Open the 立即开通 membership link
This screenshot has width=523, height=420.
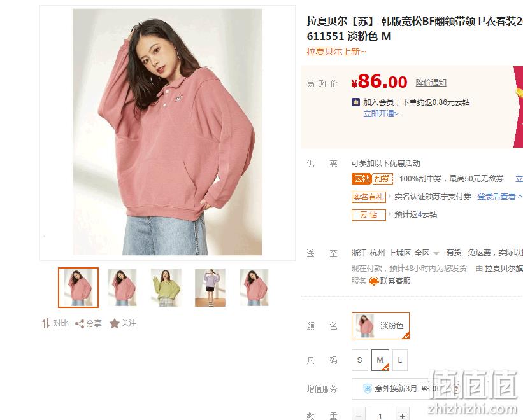pos(380,113)
